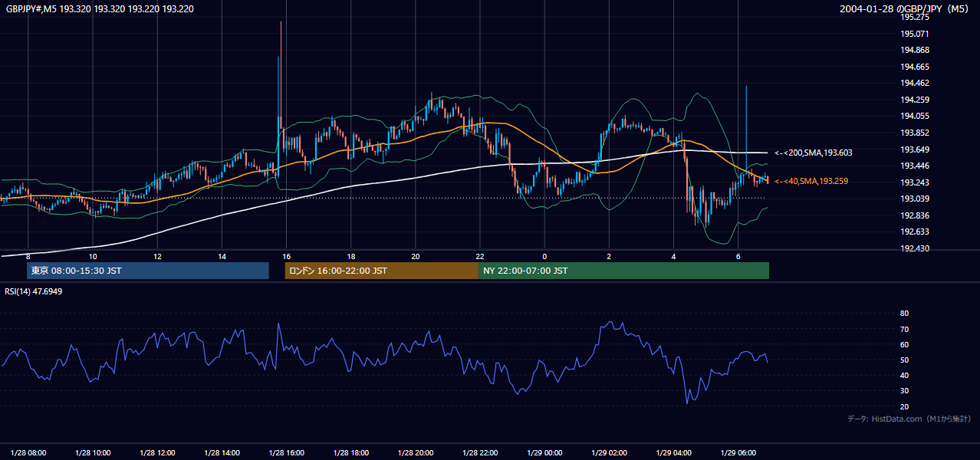Click price axis value 195.071
Screen dimensions: 980x460
click(x=916, y=34)
